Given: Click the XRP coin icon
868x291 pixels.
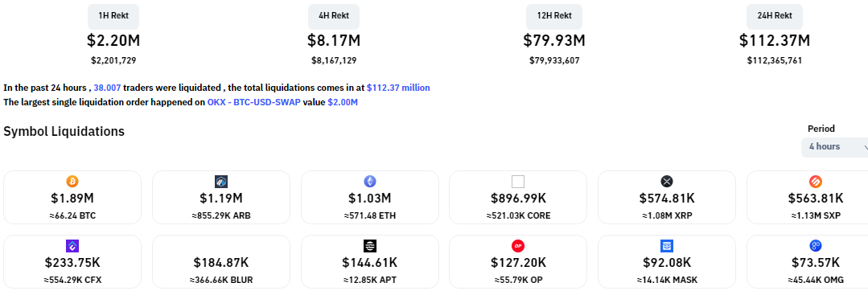Looking at the screenshot, I should click(667, 182).
